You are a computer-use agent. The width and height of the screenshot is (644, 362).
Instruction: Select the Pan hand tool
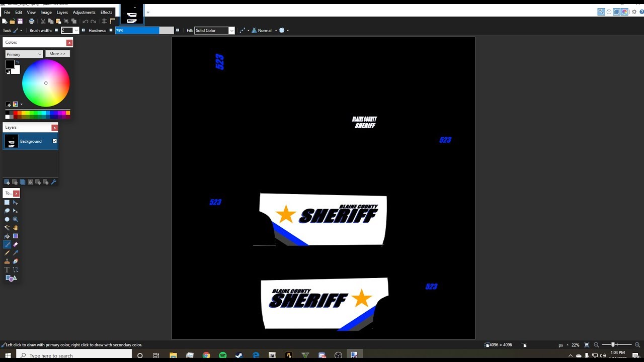pos(16,228)
